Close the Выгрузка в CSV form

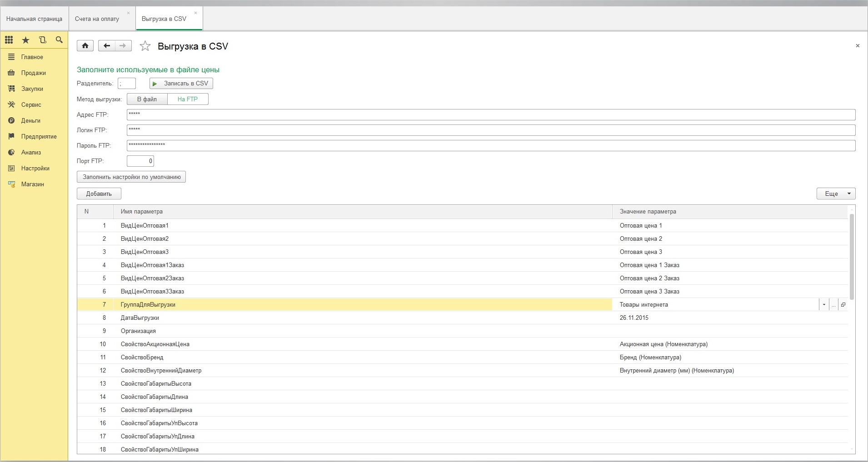(858, 46)
